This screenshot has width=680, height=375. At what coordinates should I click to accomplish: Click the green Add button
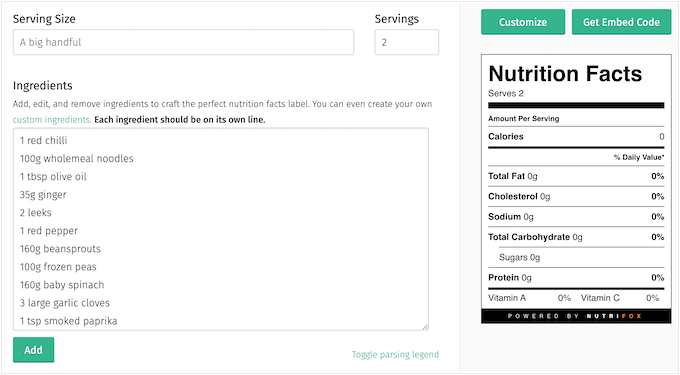click(33, 349)
